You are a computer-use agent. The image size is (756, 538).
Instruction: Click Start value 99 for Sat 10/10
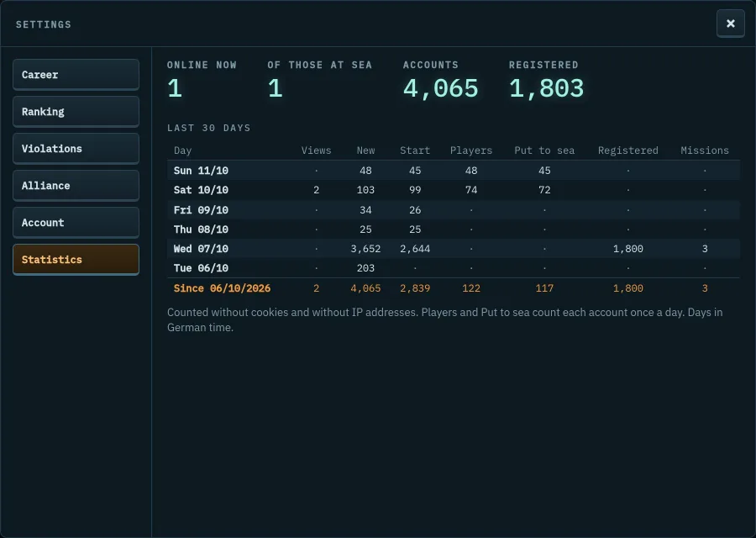click(415, 190)
